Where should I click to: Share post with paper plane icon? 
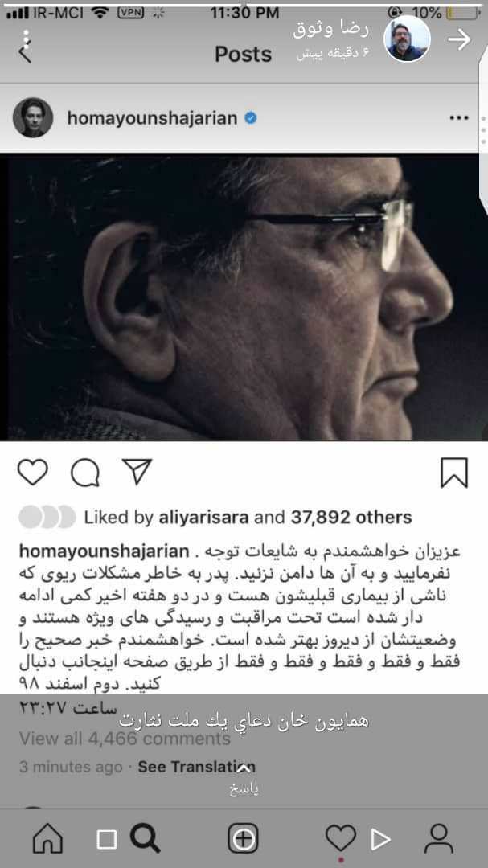pyautogui.click(x=137, y=473)
